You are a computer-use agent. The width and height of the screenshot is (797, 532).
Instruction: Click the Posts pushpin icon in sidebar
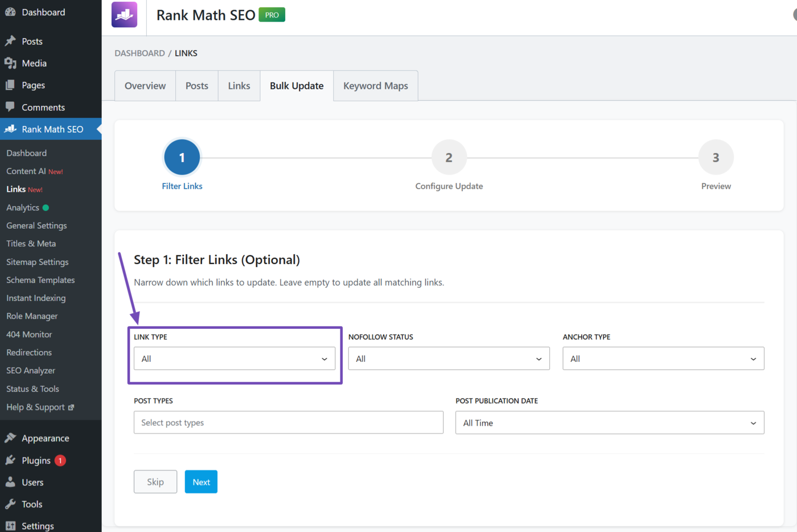[x=11, y=40]
